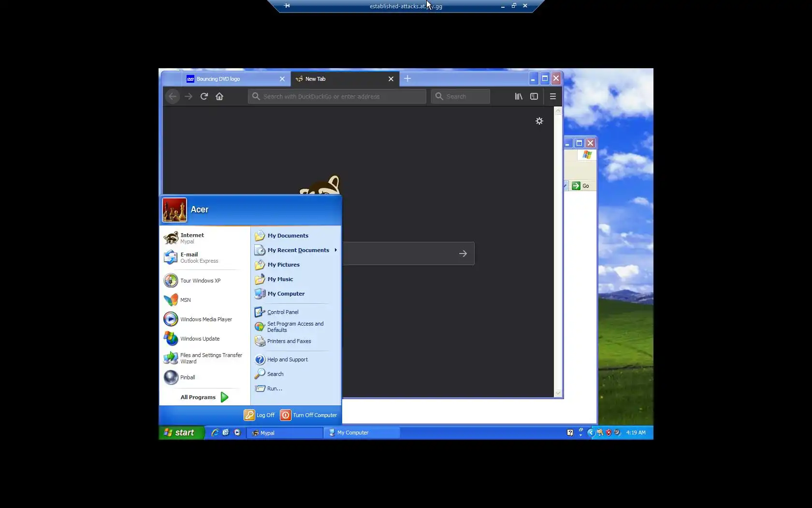
Task: Click the Acer user picture
Action: click(174, 210)
